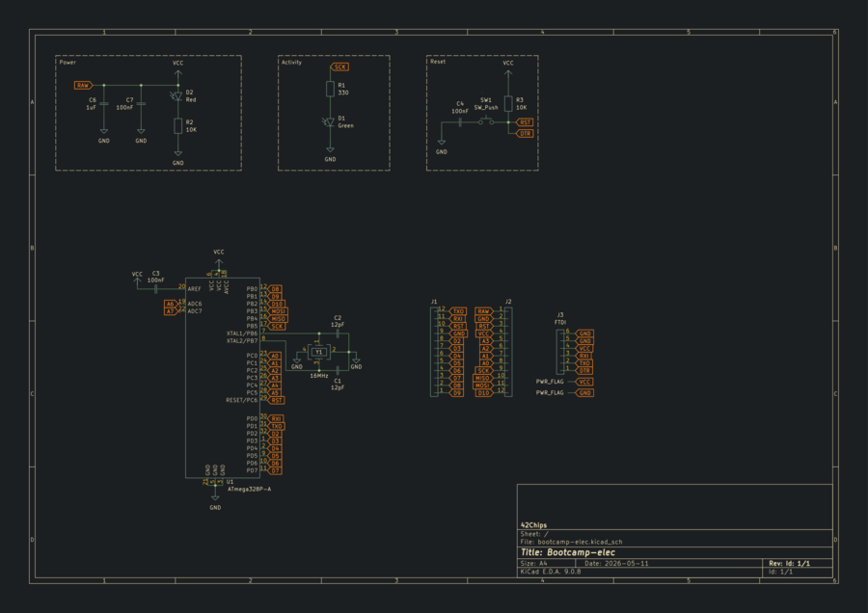Select the D7 label on PD7 pin

click(275, 470)
